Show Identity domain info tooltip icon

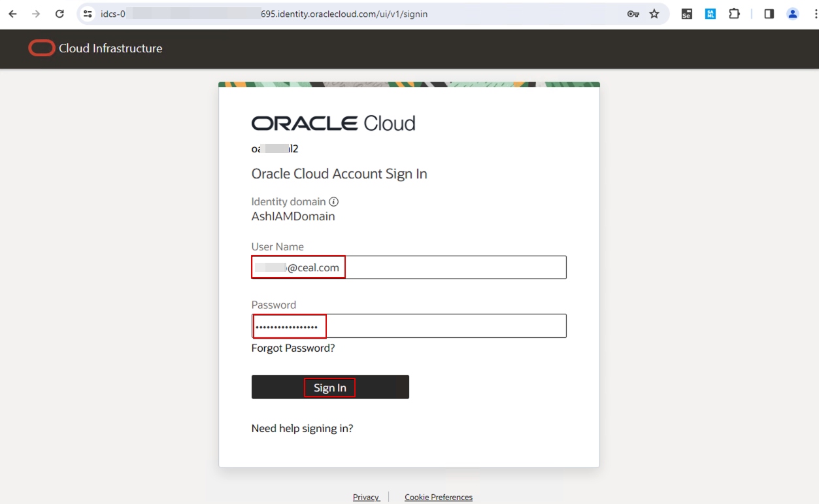point(334,202)
